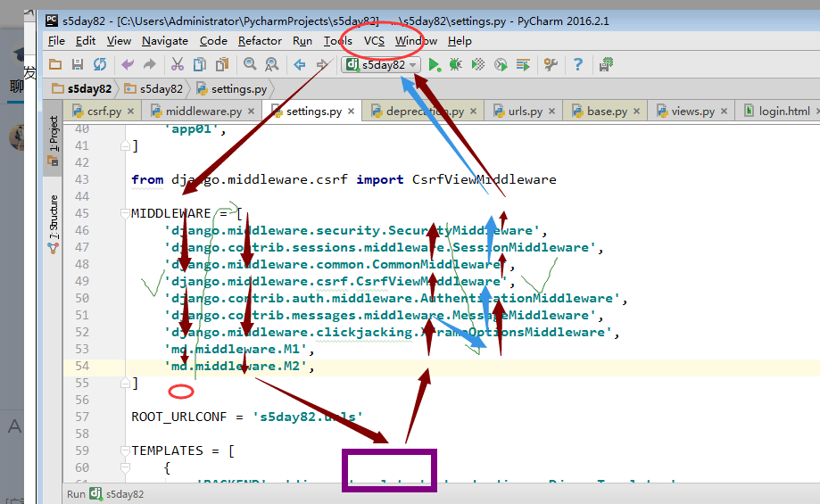Open the View menu
The width and height of the screenshot is (820, 504).
[119, 41]
